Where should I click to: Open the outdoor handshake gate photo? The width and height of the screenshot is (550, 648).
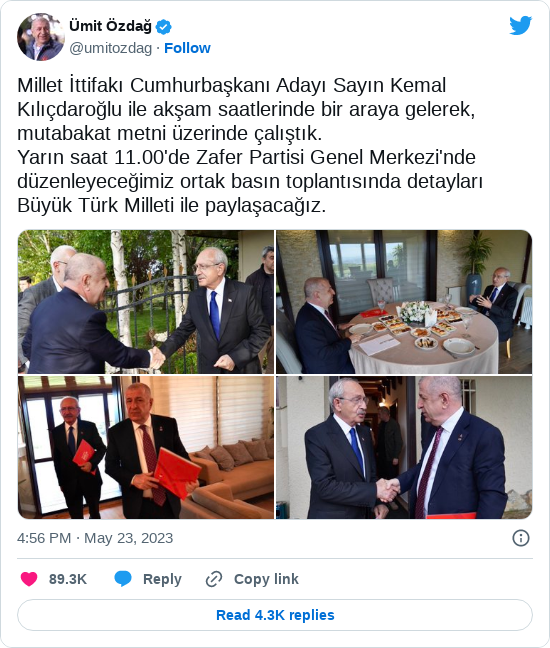pyautogui.click(x=146, y=302)
